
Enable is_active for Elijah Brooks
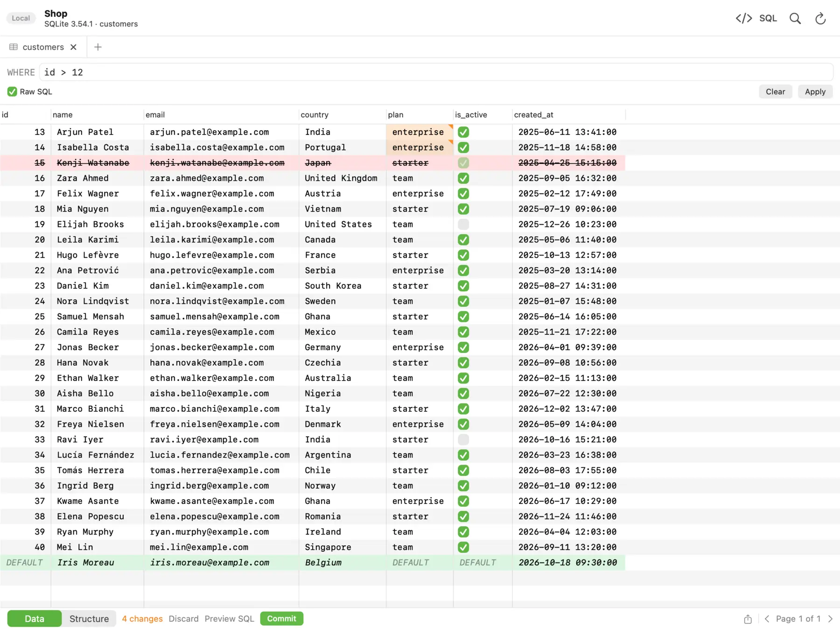pyautogui.click(x=463, y=225)
